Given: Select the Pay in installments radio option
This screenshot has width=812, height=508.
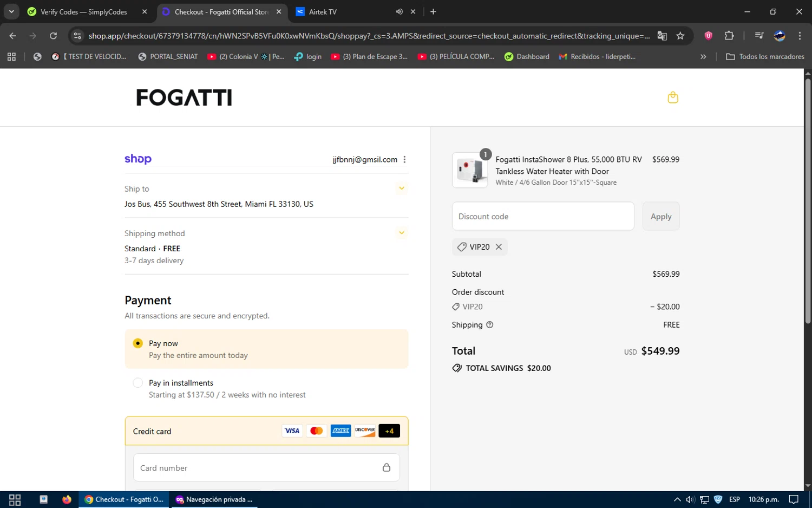Looking at the screenshot, I should [138, 383].
